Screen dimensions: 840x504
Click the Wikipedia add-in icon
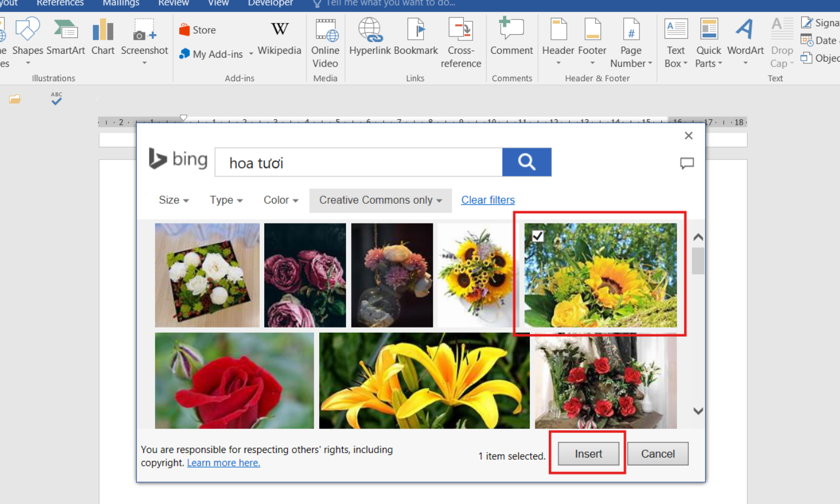[279, 37]
